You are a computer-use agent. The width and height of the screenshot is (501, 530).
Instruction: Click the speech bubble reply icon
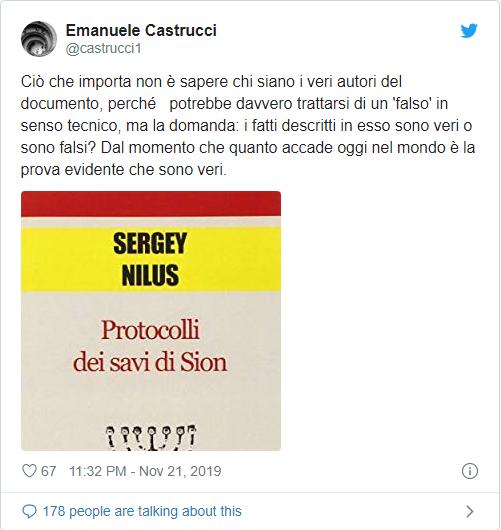point(29,511)
